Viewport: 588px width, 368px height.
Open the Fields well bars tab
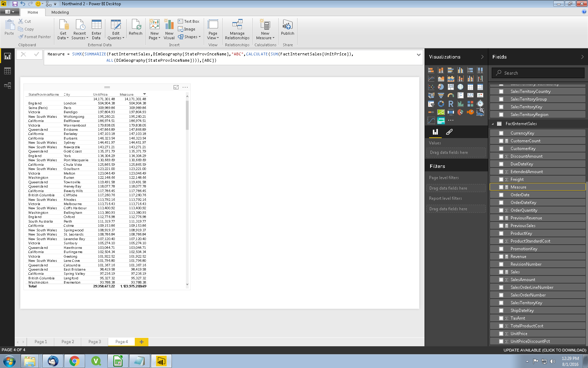tap(435, 132)
